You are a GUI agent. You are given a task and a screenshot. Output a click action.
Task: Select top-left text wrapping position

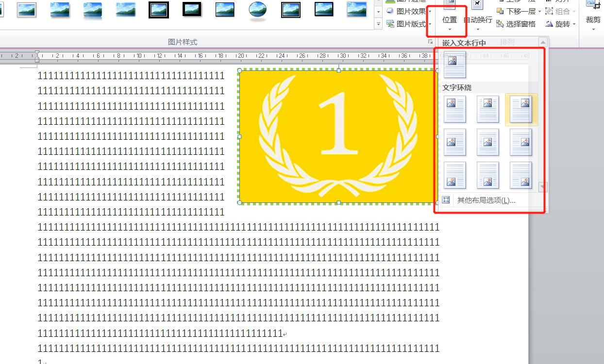pos(454,109)
